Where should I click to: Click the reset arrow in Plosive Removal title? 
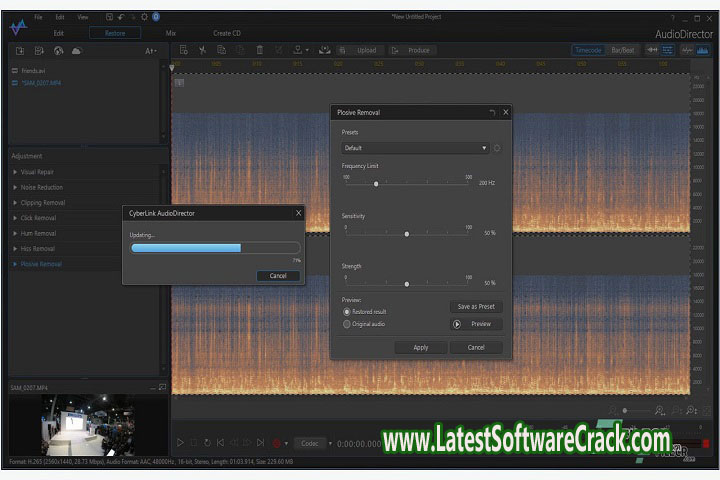[x=492, y=113]
